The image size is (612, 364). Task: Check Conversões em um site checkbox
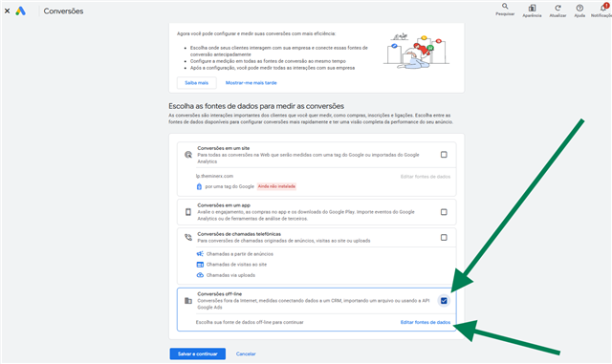pyautogui.click(x=444, y=155)
